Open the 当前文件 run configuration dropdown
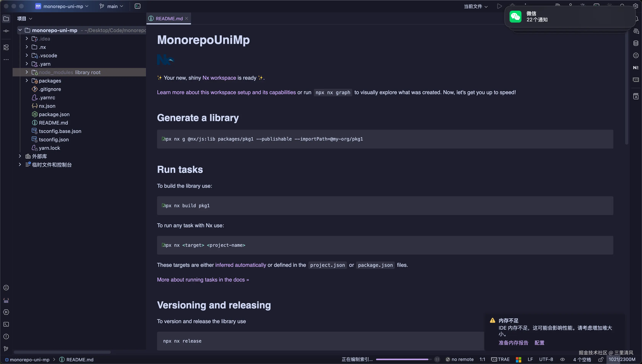The width and height of the screenshot is (642, 364). pos(475,6)
